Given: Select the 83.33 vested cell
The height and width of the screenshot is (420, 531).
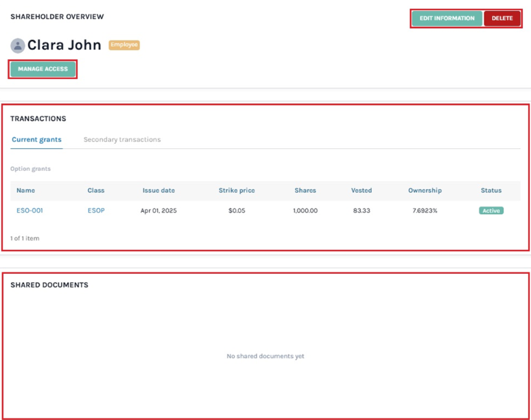Looking at the screenshot, I should [x=362, y=211].
